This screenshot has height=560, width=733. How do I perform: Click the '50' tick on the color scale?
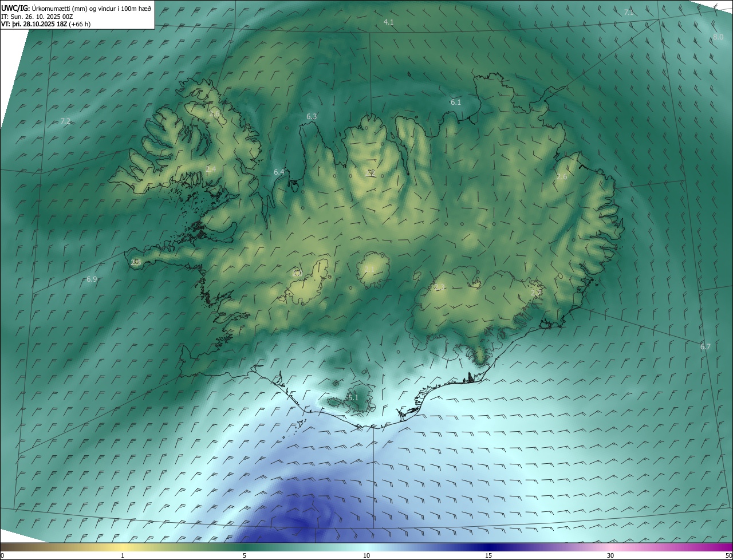(x=728, y=555)
